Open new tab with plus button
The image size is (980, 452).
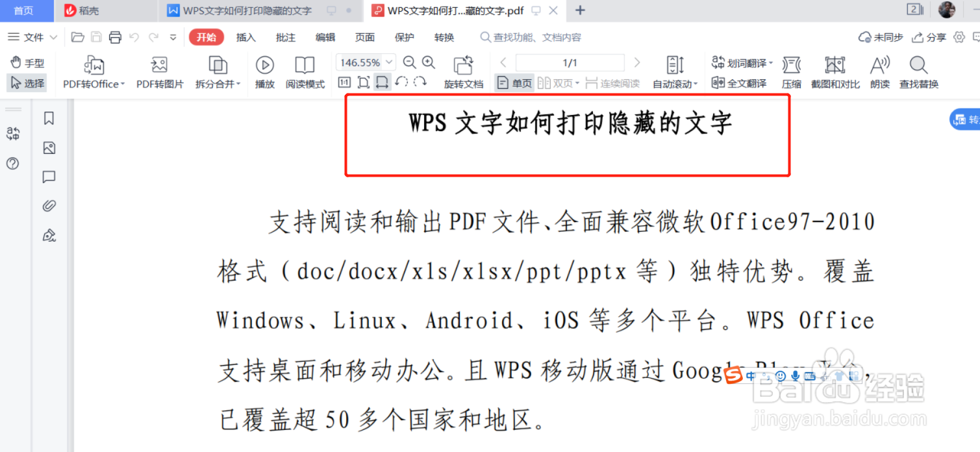click(x=581, y=10)
